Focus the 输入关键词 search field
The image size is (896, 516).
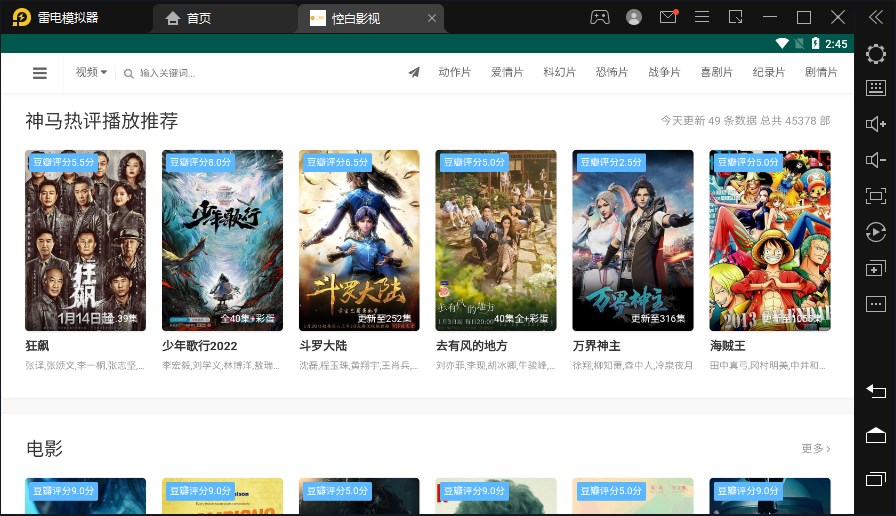[167, 73]
